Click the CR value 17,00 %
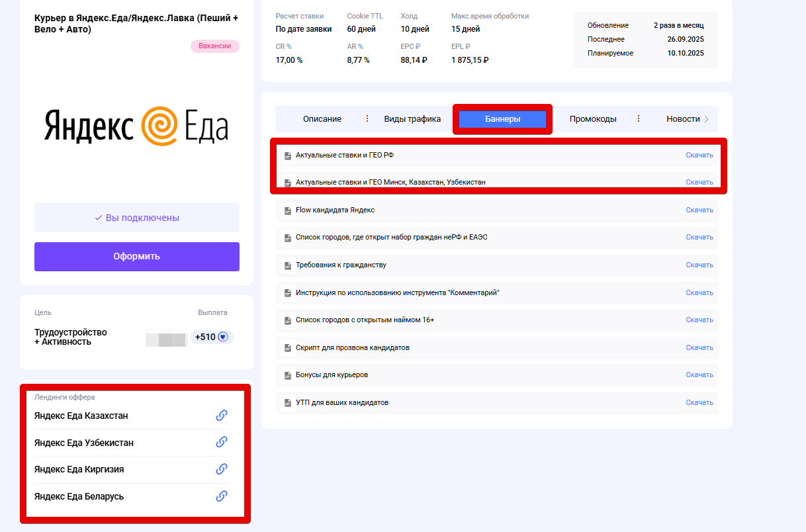This screenshot has height=532, width=806. [x=289, y=60]
